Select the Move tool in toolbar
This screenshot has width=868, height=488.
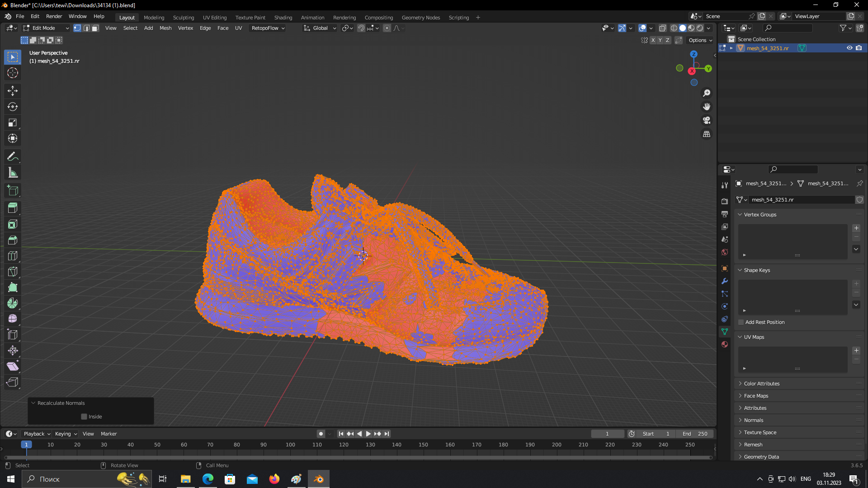click(13, 90)
